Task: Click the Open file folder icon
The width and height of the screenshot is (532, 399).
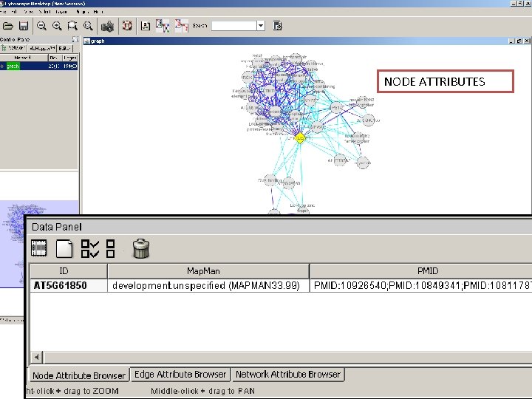Action: point(7,26)
